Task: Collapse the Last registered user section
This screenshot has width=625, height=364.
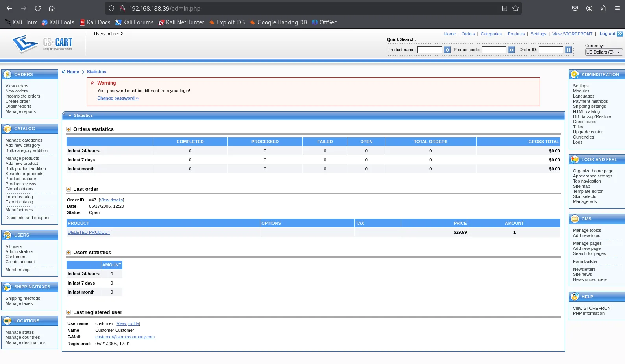Action: tap(68, 312)
